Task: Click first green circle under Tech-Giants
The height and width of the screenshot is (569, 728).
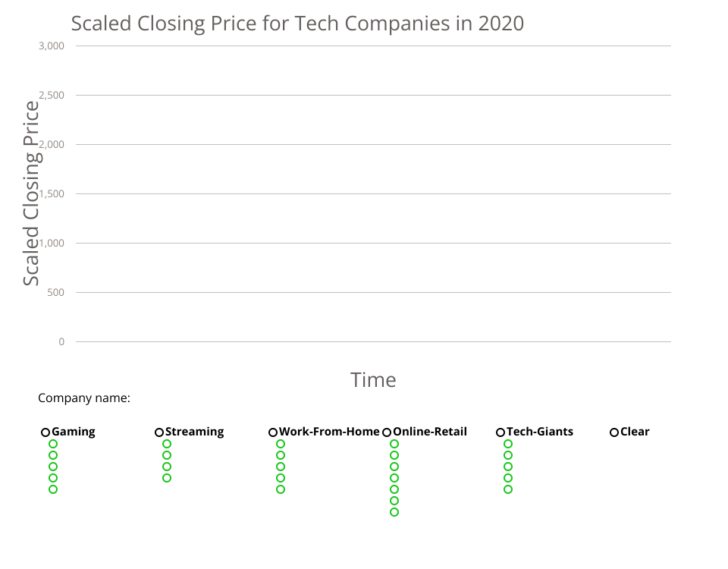Action: [x=508, y=444]
